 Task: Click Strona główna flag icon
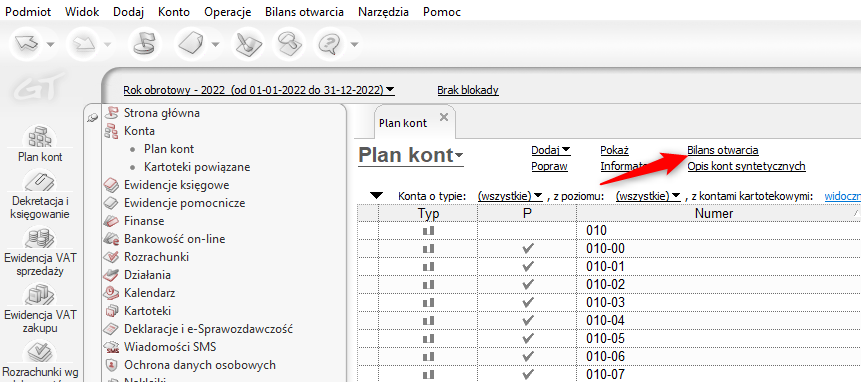tap(111, 113)
